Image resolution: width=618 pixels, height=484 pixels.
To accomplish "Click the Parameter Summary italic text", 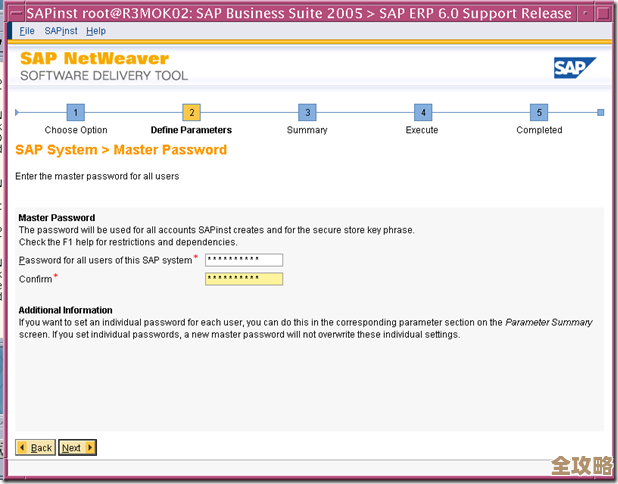I will [x=548, y=322].
